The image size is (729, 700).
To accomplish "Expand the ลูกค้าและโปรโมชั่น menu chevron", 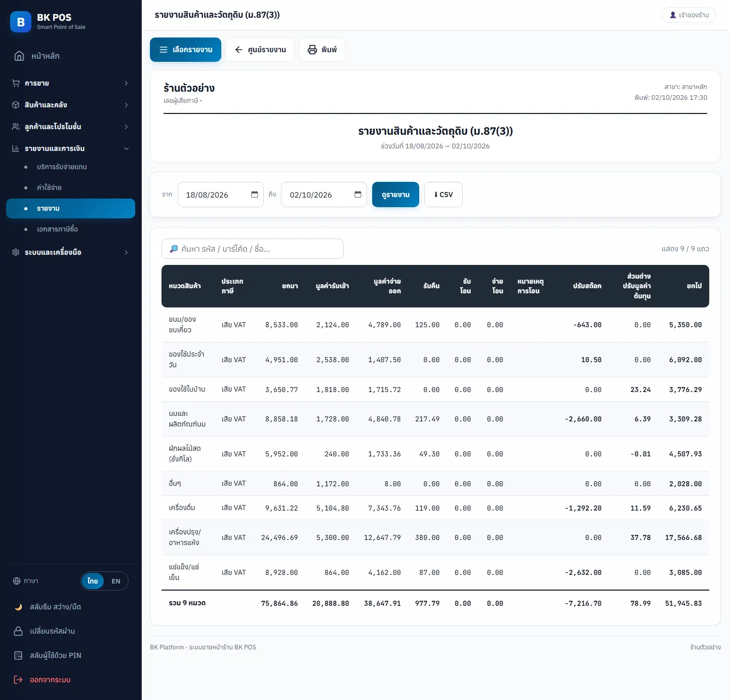I will coord(126,127).
